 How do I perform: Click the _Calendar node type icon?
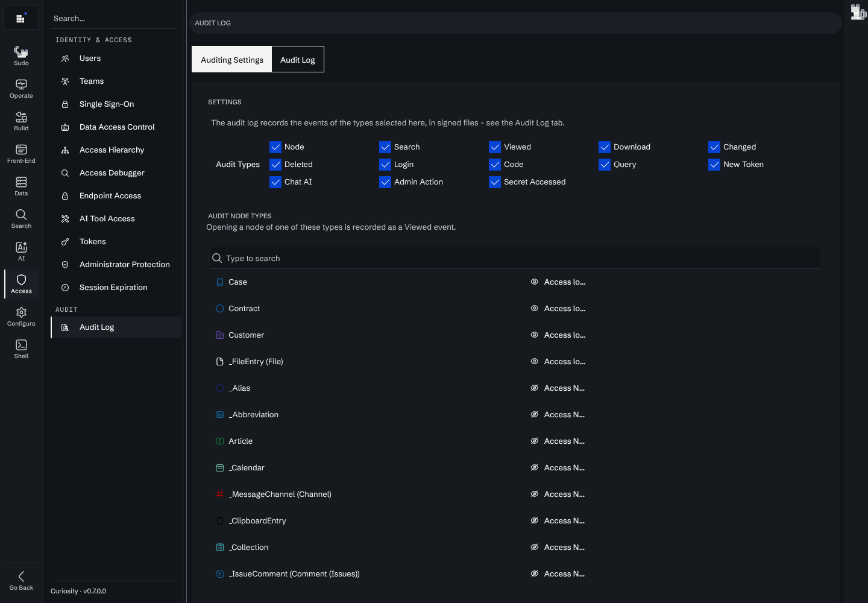(220, 467)
